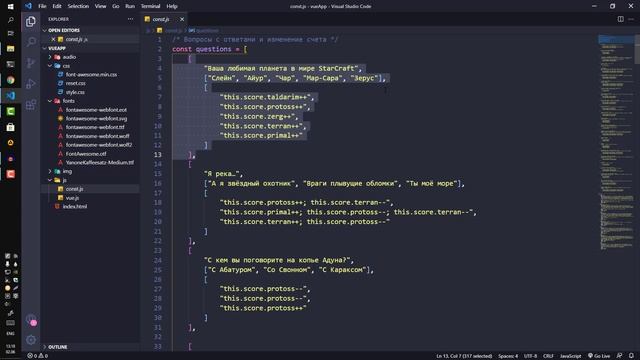The image size is (640, 360).
Task: Open vue.js in the js folder
Action: [x=72, y=198]
